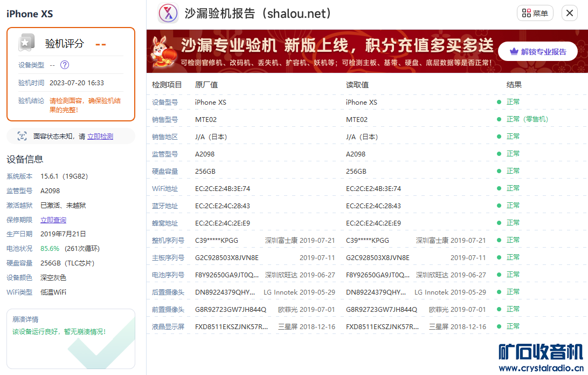Click the 已激活、未越狱 status value

click(63, 206)
